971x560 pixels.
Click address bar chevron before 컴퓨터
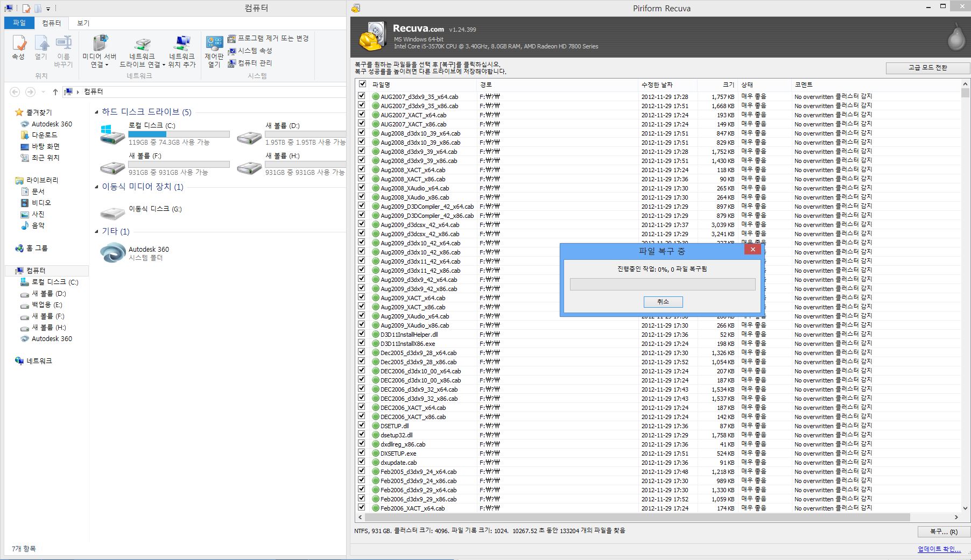pyautogui.click(x=78, y=92)
